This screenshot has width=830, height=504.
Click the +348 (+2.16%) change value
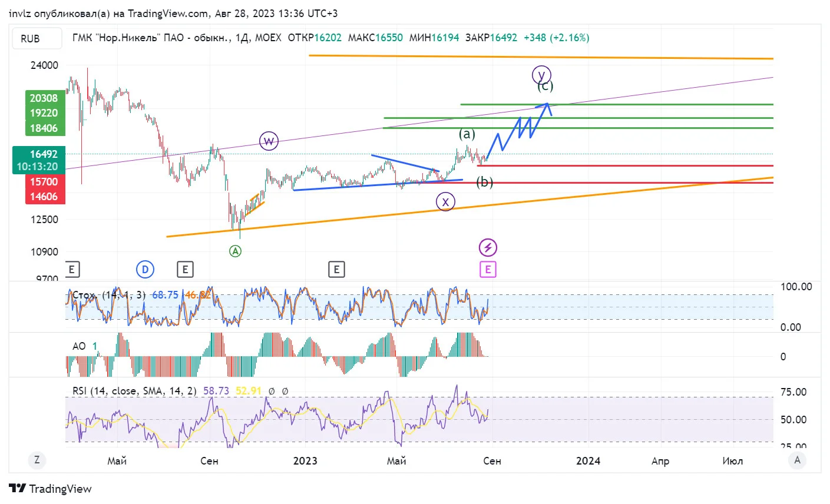pyautogui.click(x=557, y=38)
